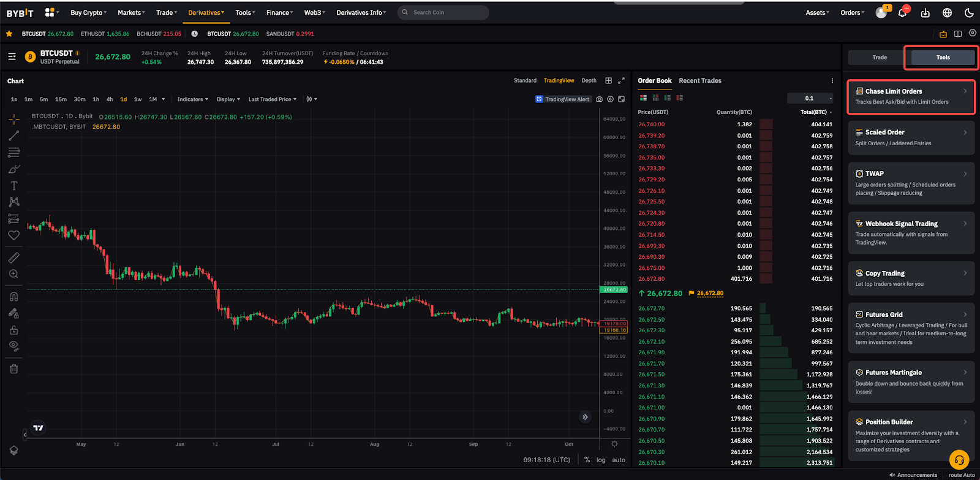Viewport: 980px width, 480px height.
Task: Click the trash remove drawings icon
Action: 13,369
